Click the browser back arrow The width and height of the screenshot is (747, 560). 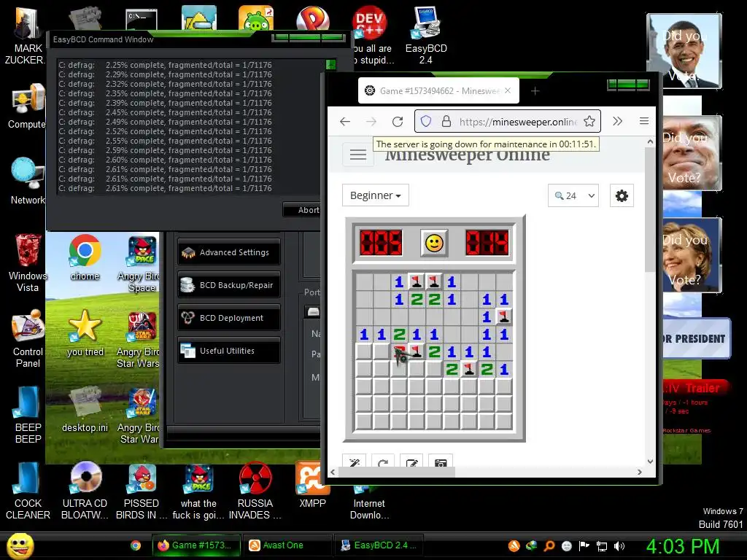pyautogui.click(x=345, y=122)
